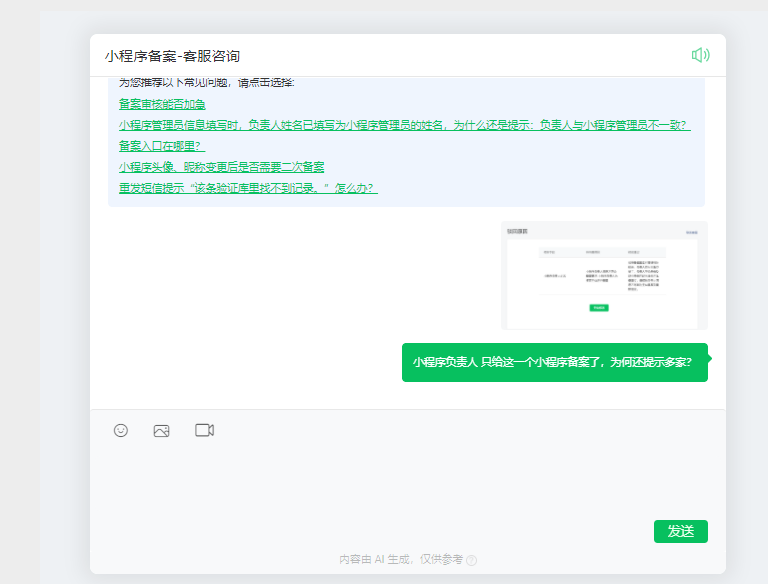Open link about 该条验证库里找不到记录

[x=248, y=188]
